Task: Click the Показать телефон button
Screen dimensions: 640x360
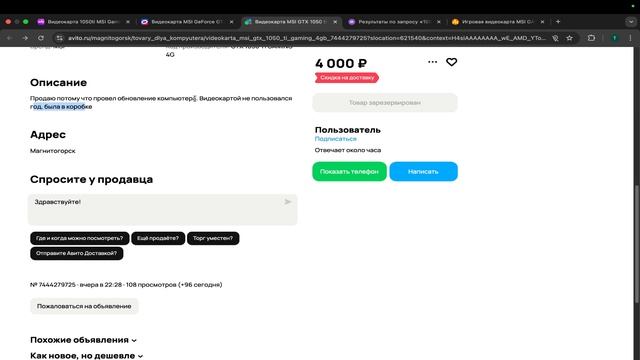Action: pos(349,171)
